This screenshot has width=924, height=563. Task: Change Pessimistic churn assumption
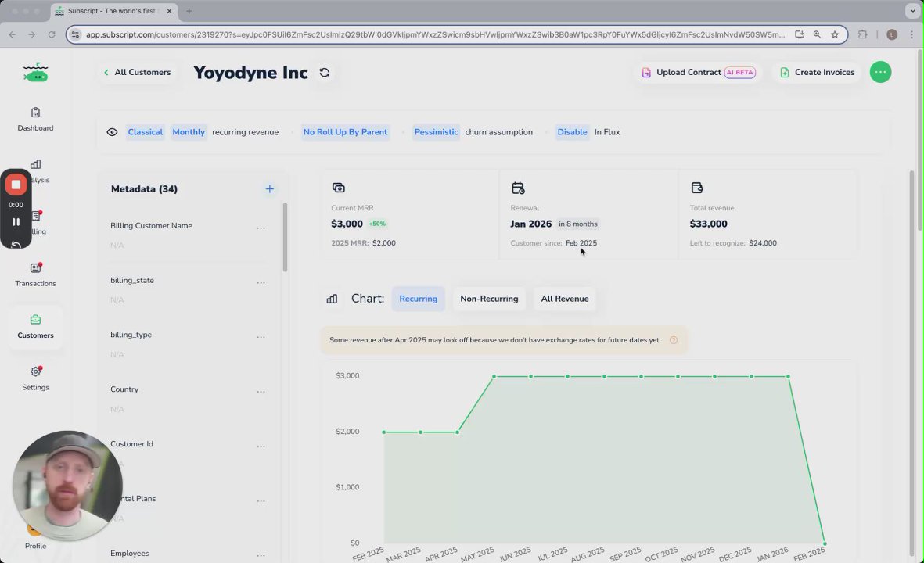tap(436, 132)
